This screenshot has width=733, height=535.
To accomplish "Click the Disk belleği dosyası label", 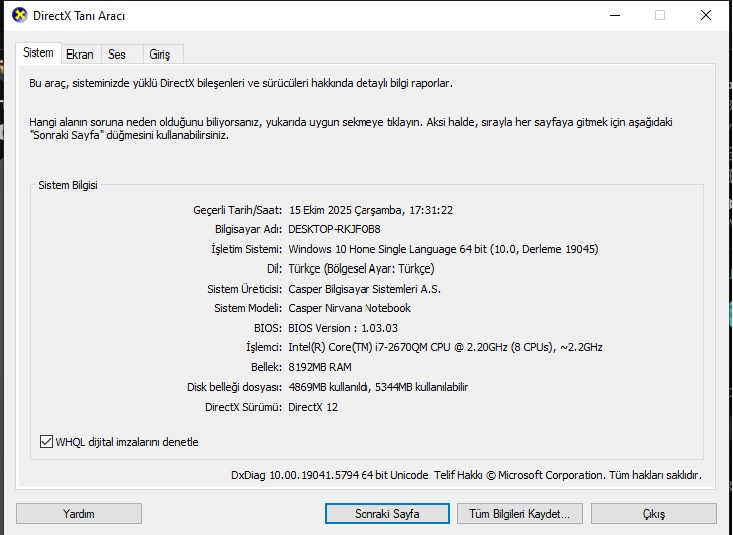I will point(234,387).
